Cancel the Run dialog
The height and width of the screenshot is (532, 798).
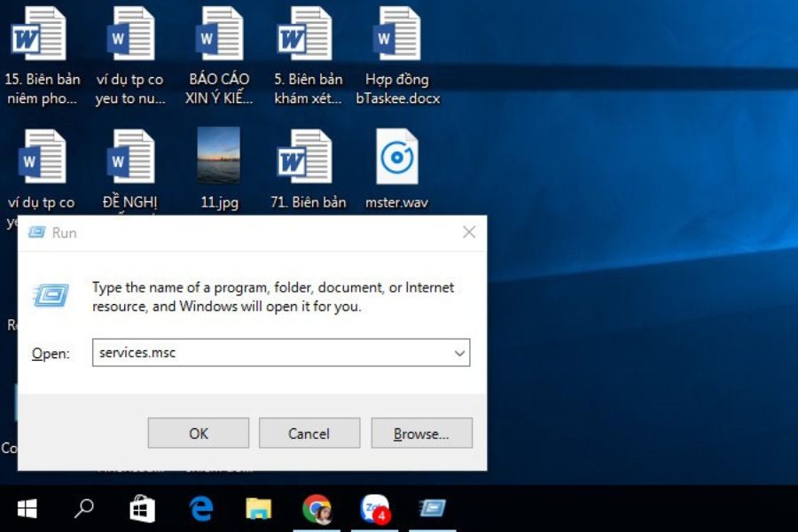(309, 434)
